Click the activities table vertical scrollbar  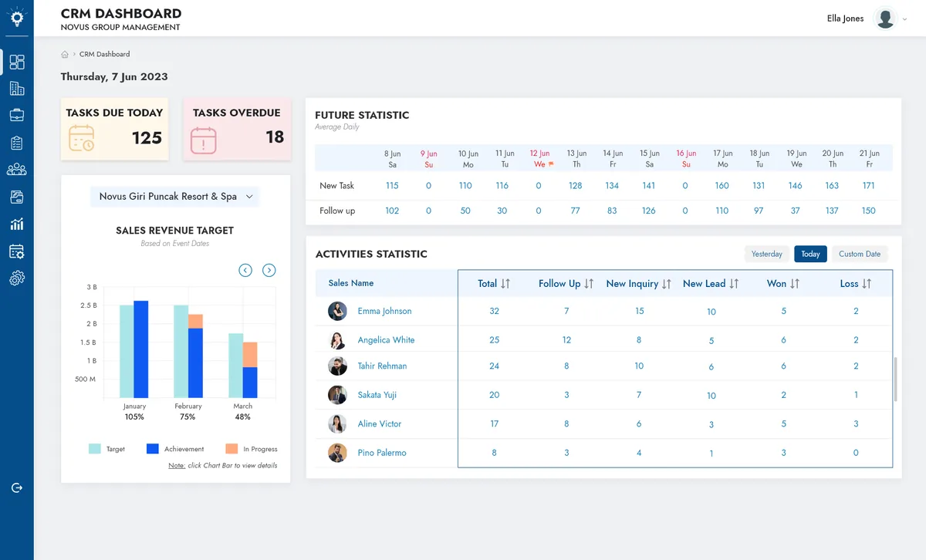(895, 379)
